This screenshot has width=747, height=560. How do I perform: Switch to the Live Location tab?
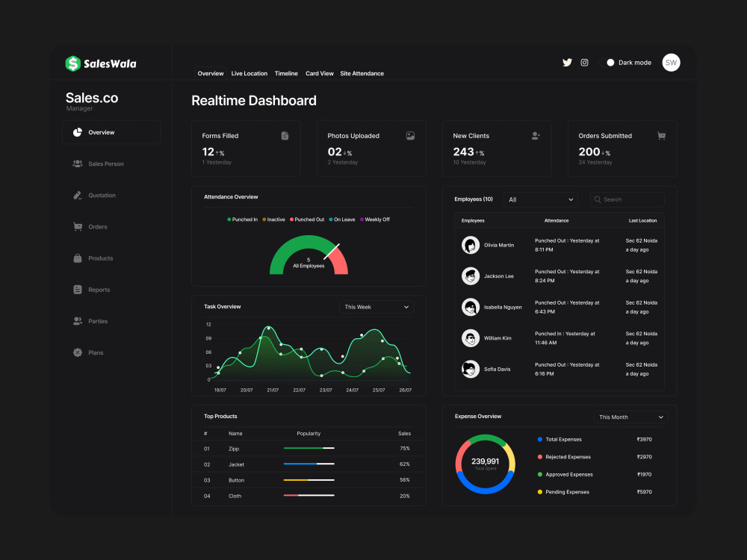pos(249,73)
